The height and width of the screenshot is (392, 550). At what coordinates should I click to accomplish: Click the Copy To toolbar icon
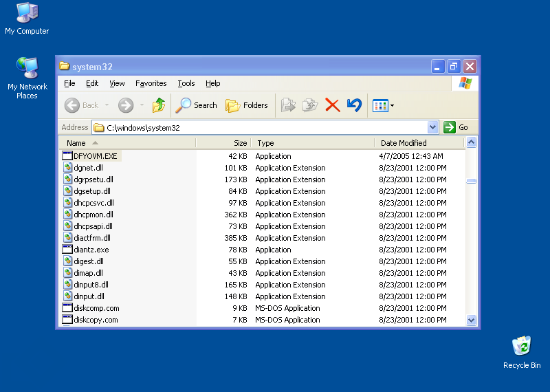310,105
